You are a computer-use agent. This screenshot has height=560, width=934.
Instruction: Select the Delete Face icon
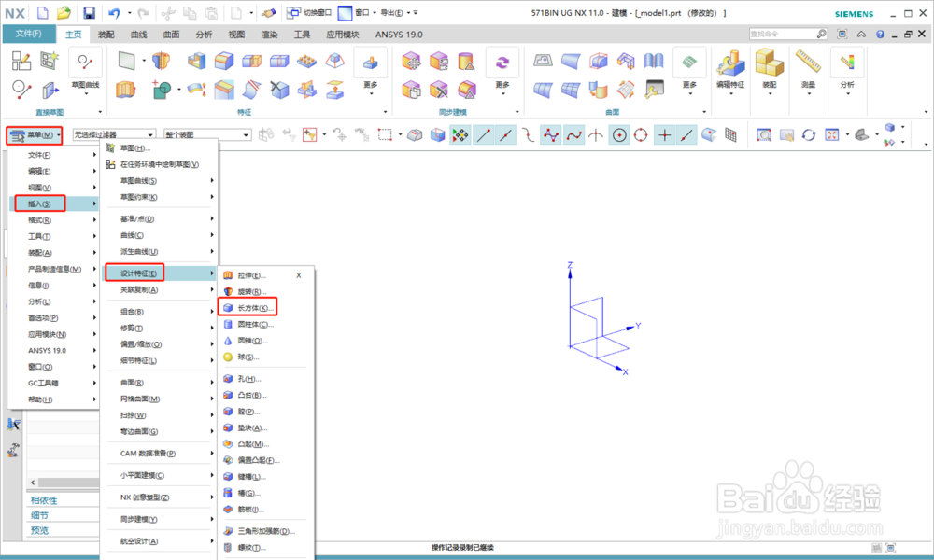click(438, 90)
